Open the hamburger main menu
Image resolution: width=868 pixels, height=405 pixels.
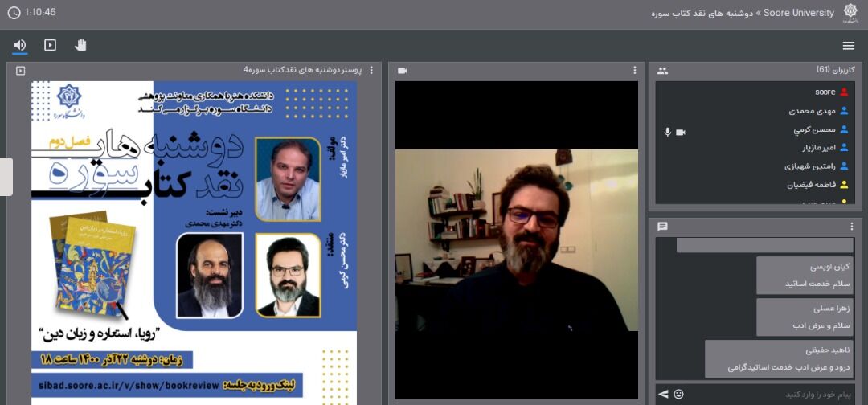[849, 46]
